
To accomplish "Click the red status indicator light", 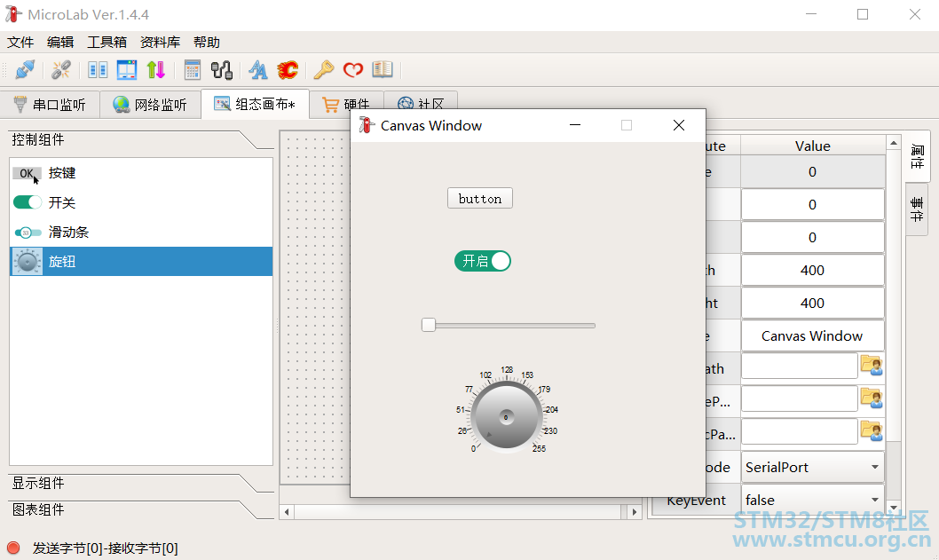I will [13, 548].
